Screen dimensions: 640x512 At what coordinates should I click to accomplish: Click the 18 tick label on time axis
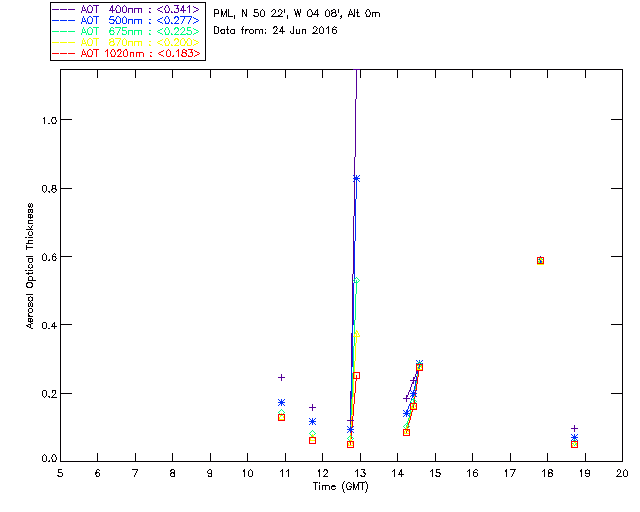coord(547,473)
